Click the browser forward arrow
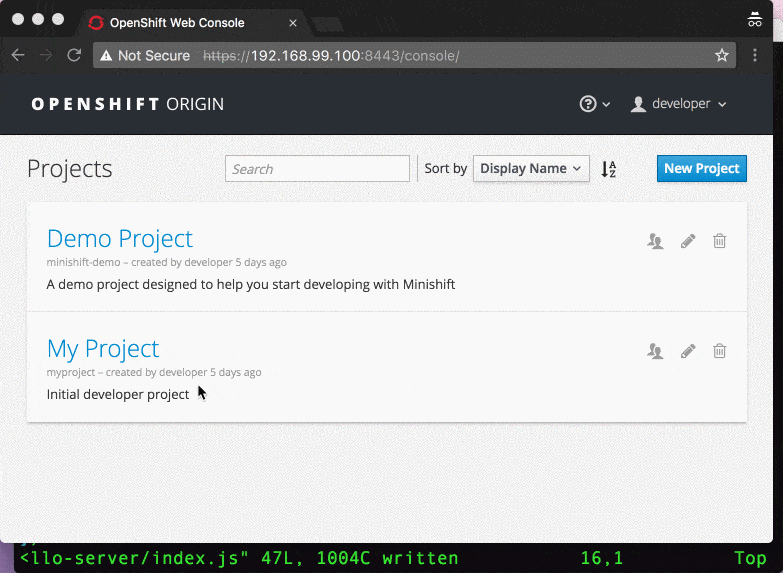The image size is (783, 573). tap(46, 55)
